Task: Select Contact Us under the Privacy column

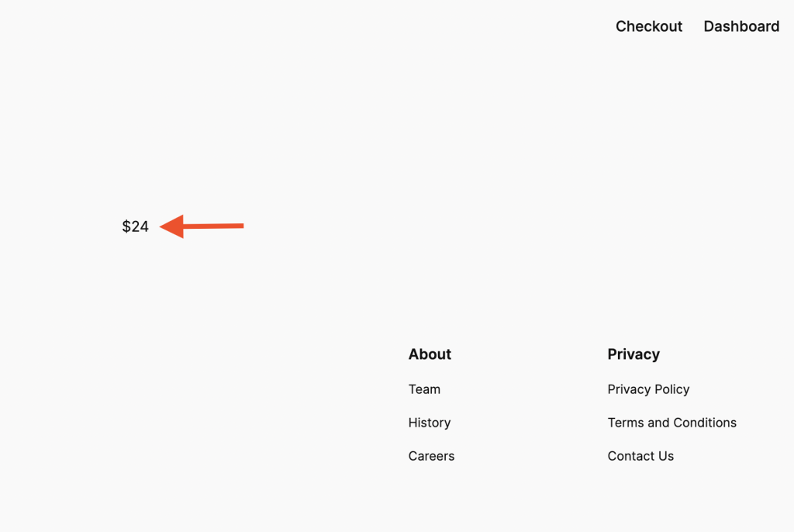Action: (640, 456)
